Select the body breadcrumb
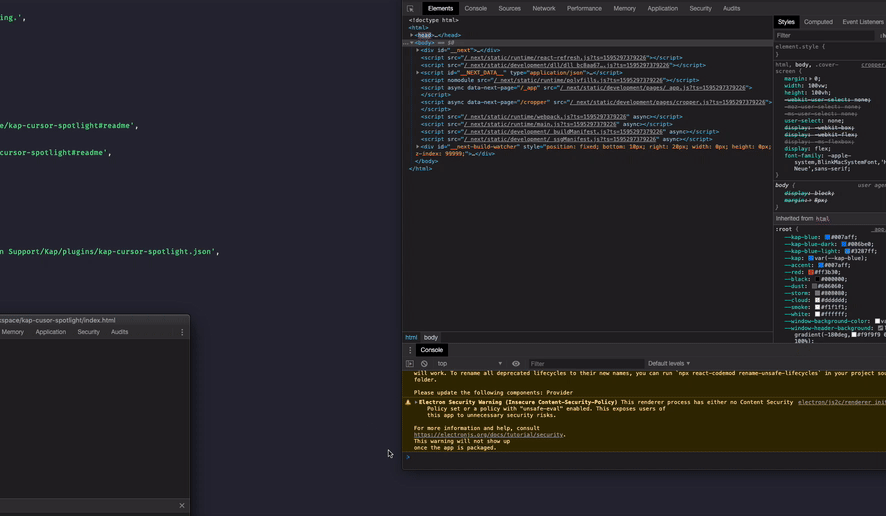The image size is (886, 516). tap(431, 337)
